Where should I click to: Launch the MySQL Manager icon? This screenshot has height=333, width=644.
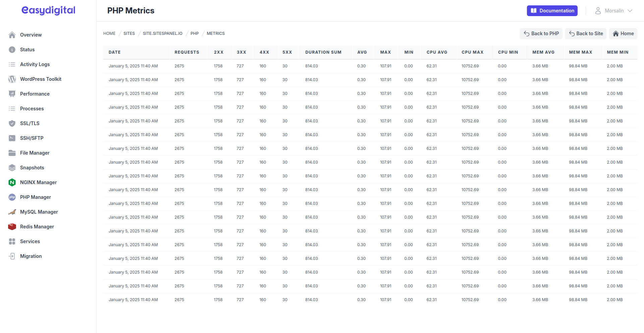tap(12, 212)
